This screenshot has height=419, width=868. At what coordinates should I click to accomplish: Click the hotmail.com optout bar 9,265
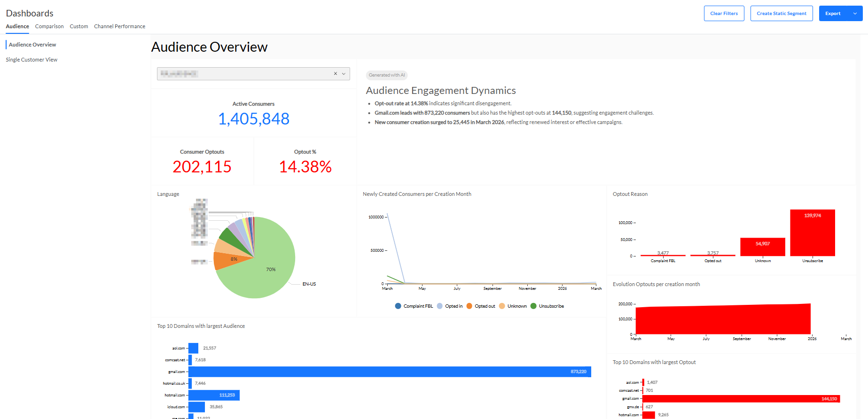pos(649,415)
